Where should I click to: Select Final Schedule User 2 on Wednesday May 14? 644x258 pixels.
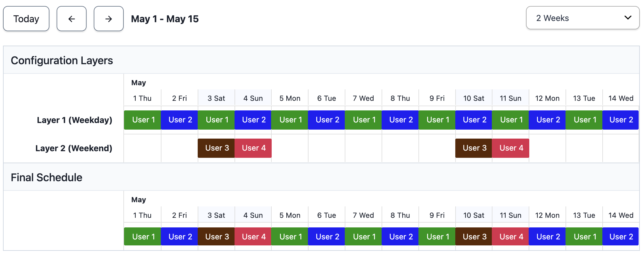click(x=620, y=237)
